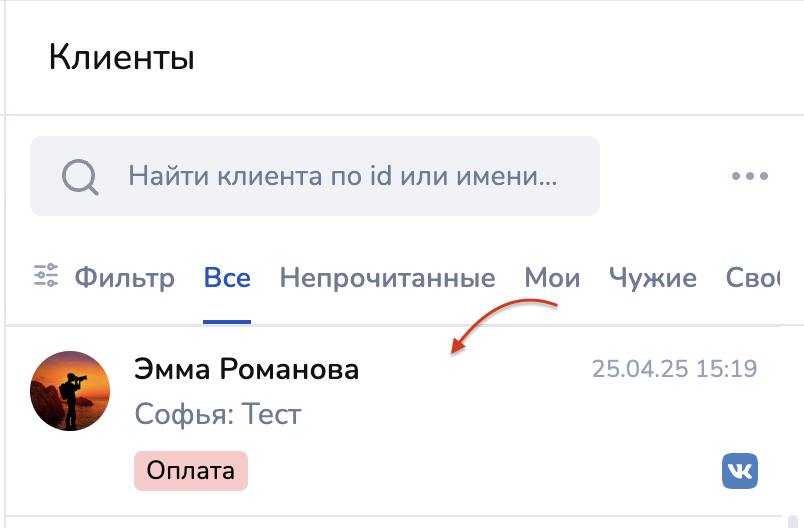This screenshot has height=528, width=804.
Task: Open the three-dots more options menu
Action: [749, 176]
